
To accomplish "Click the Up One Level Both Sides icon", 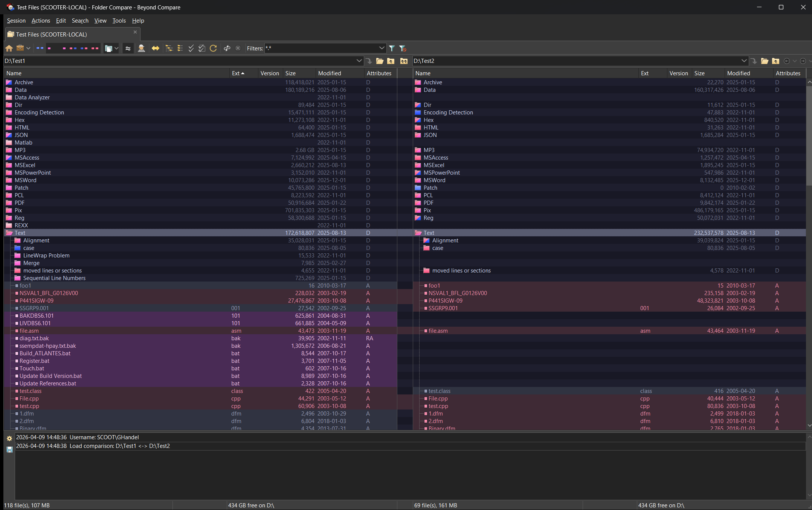I will click(x=404, y=61).
